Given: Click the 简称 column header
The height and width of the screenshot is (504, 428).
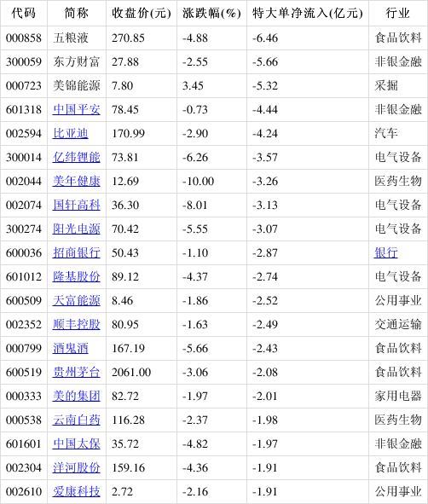Looking at the screenshot, I should [77, 13].
